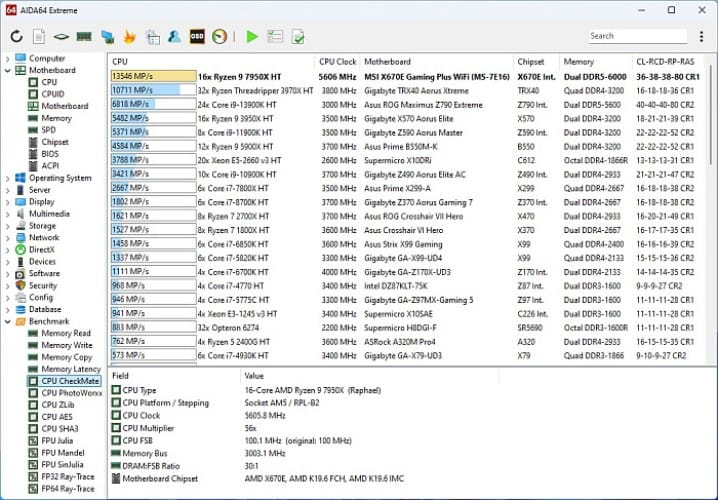The width and height of the screenshot is (718, 500).
Task: Click the user profile toolbar icon
Action: coord(175,37)
